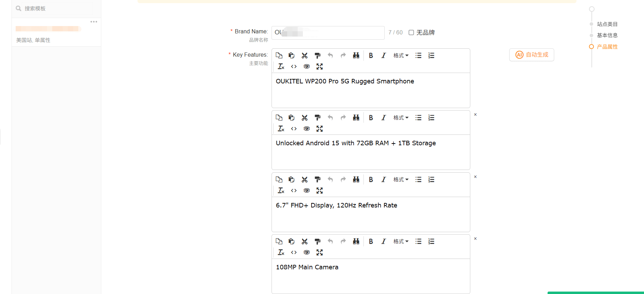Toggle bold in the OUKITEL WP200 Pro editor
Image resolution: width=644 pixels, height=294 pixels.
tap(371, 56)
